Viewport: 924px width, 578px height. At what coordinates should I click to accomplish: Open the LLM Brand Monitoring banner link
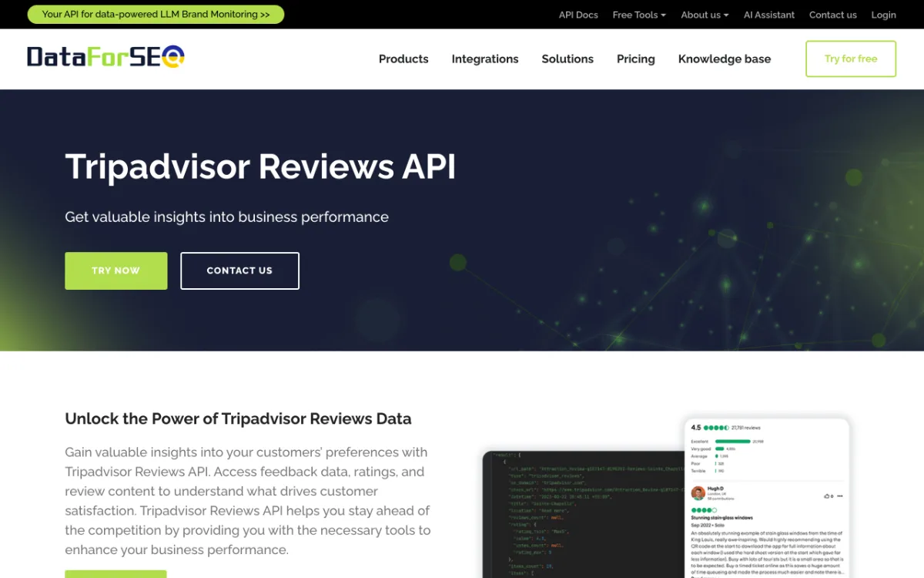pos(156,15)
